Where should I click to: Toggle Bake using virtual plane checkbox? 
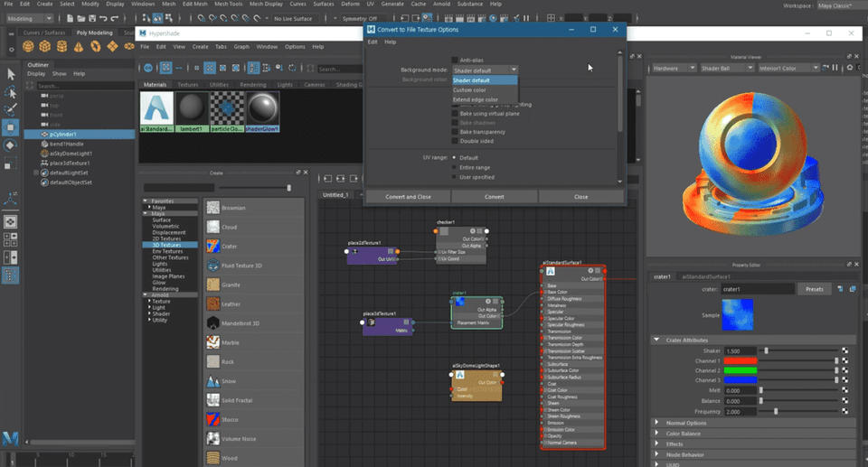tap(455, 114)
